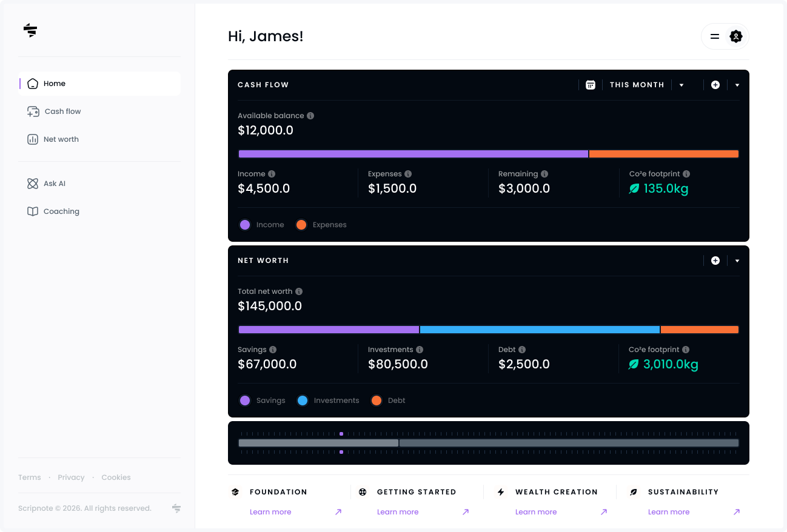
Task: Click the plus icon in Cash Flow panel
Action: tap(715, 85)
